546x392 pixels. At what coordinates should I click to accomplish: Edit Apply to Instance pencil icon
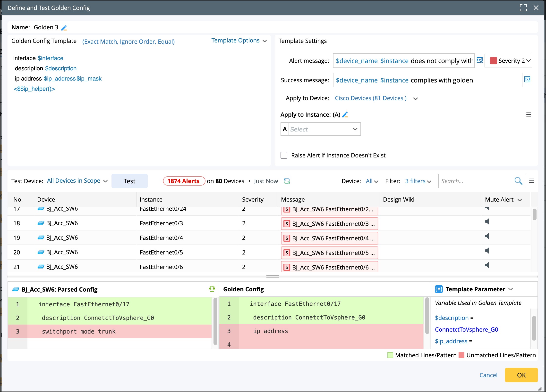[345, 114]
